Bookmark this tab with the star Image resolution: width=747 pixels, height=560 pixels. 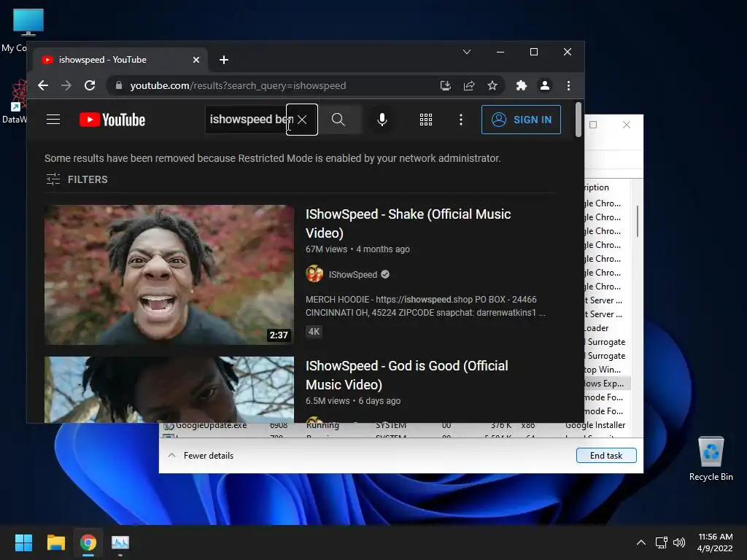coord(492,86)
